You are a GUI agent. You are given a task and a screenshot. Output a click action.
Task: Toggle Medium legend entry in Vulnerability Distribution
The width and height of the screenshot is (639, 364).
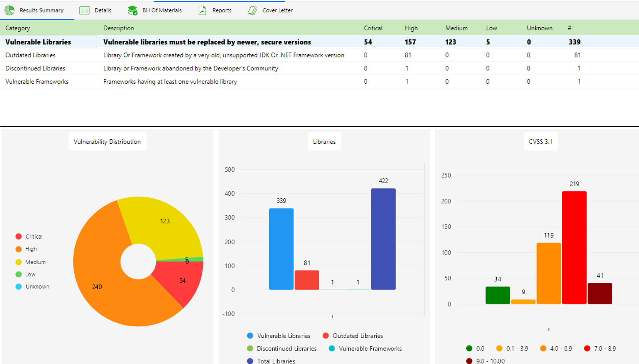35,262
